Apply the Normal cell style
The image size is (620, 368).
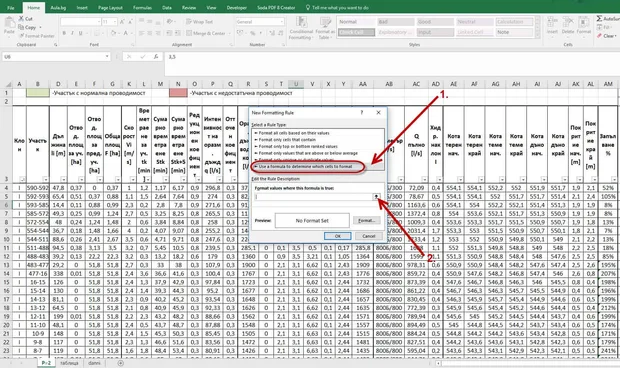pyautogui.click(x=356, y=22)
